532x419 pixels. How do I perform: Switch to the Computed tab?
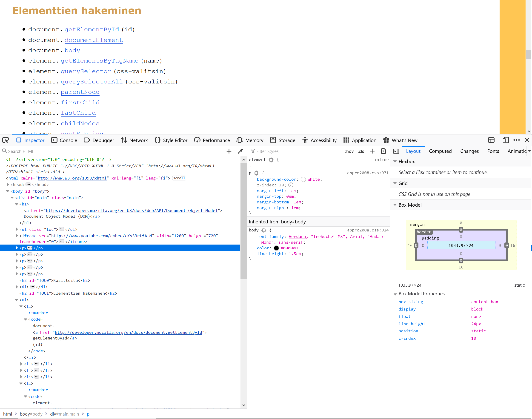(x=440, y=151)
